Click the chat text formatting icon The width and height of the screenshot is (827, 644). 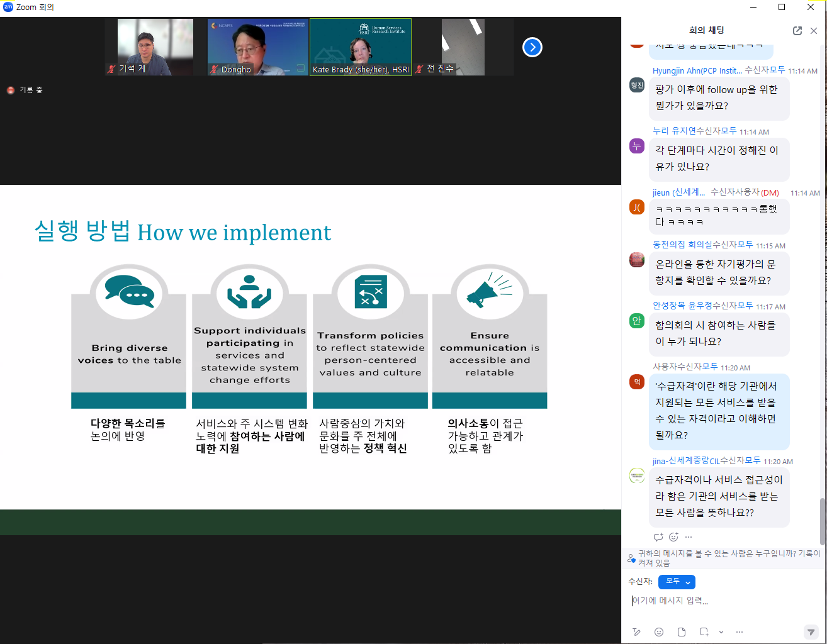point(636,632)
